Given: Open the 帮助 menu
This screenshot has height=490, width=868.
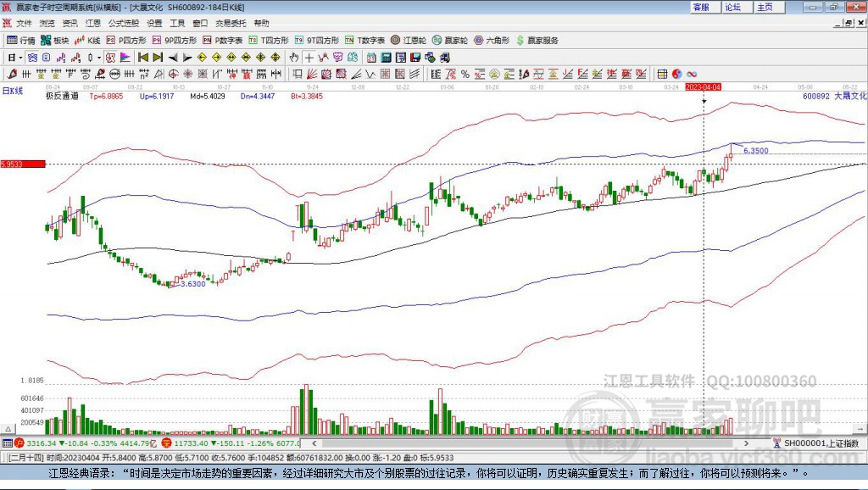Looking at the screenshot, I should pyautogui.click(x=261, y=23).
